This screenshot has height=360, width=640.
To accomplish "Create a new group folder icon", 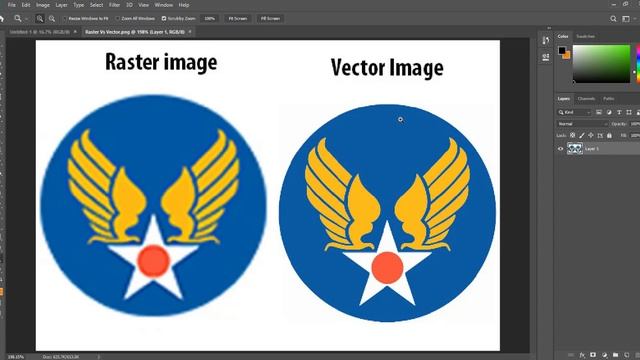I will click(616, 355).
